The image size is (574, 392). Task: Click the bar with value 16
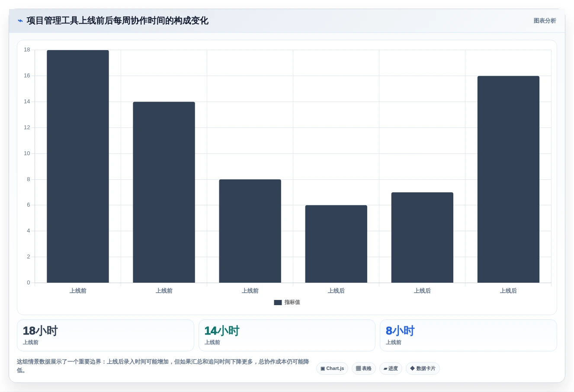(508, 179)
